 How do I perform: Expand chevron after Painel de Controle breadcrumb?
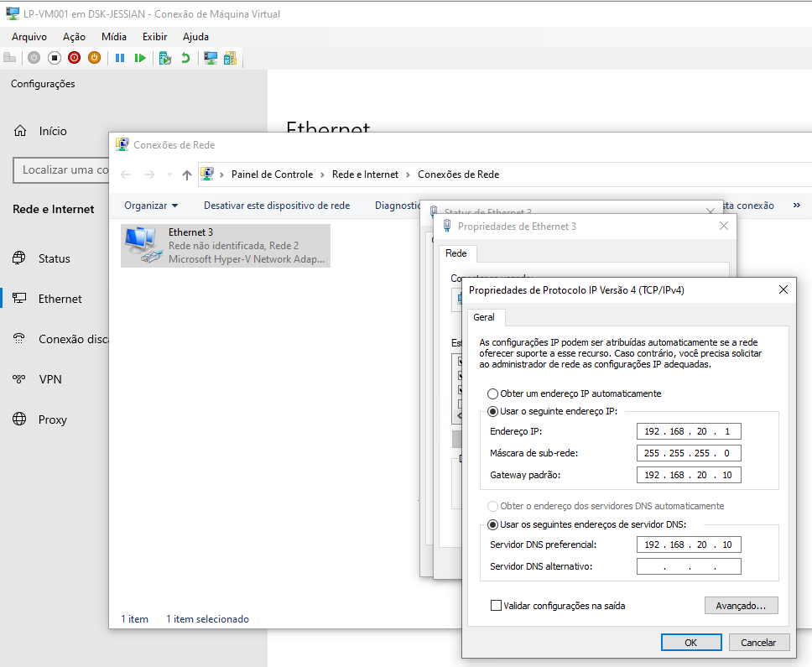click(322, 175)
